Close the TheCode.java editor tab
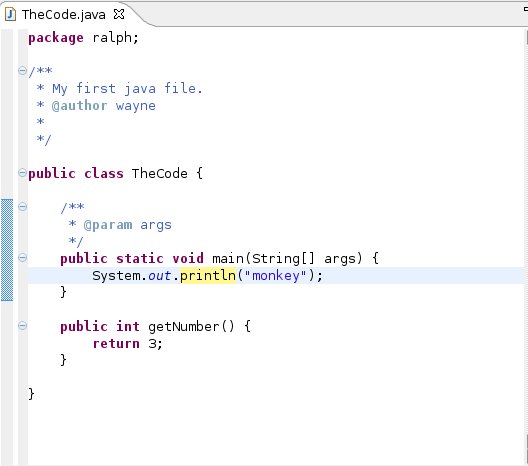Viewport: 528px width, 466px height. [119, 14]
